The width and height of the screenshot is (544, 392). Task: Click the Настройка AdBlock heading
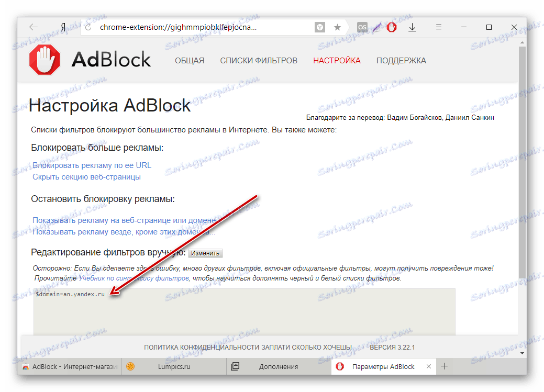[x=109, y=105]
